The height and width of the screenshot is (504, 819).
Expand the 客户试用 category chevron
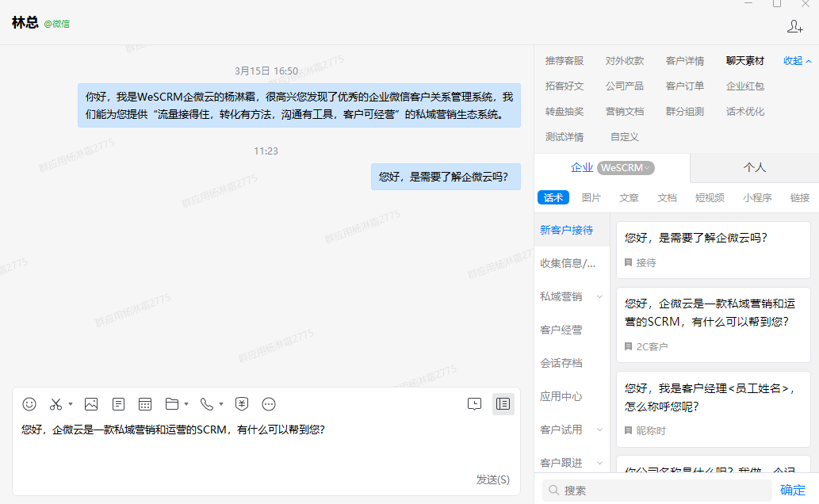599,430
